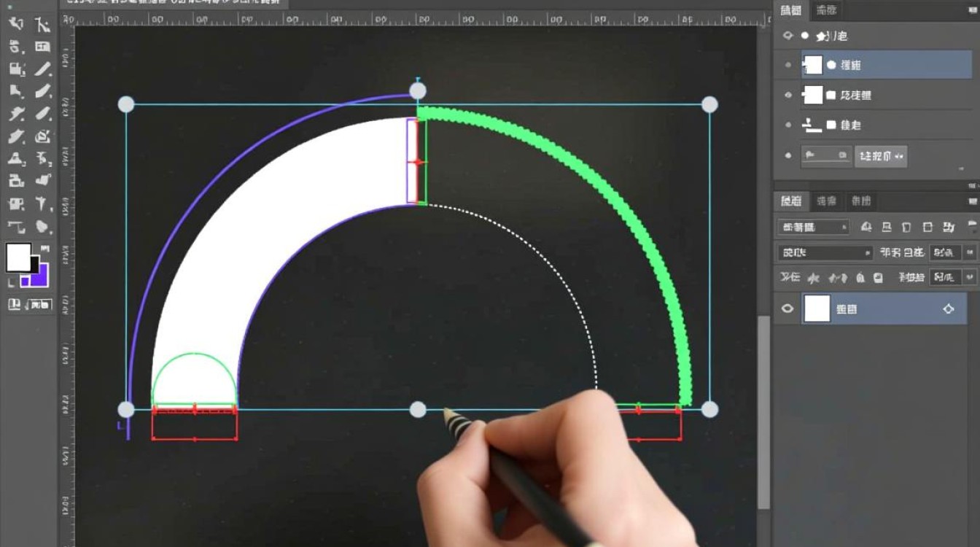Click the screen mode icon at the toolbar bottom
The image size is (980, 547).
pyautogui.click(x=41, y=304)
